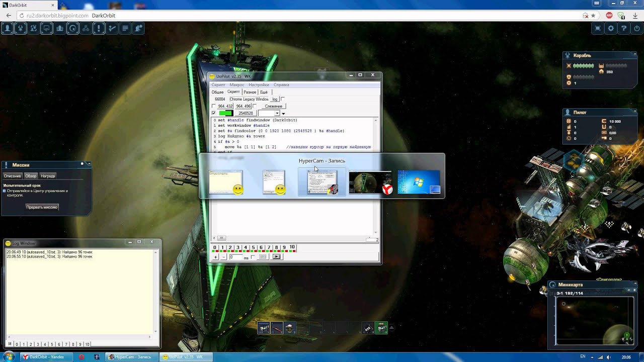Click the black down arrow beside combo box
Viewport: 644px width, 362px height.
[283, 114]
